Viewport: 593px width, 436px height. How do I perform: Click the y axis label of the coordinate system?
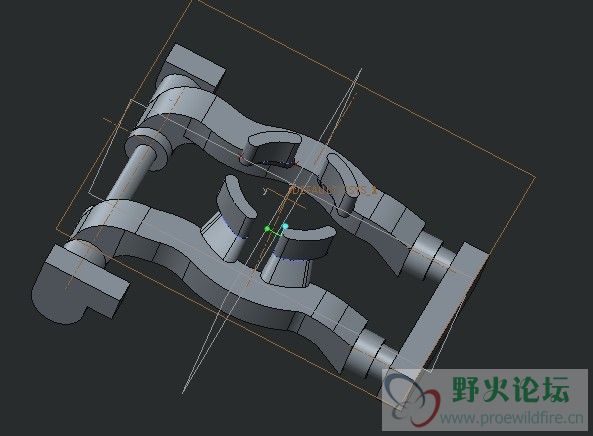pyautogui.click(x=266, y=192)
